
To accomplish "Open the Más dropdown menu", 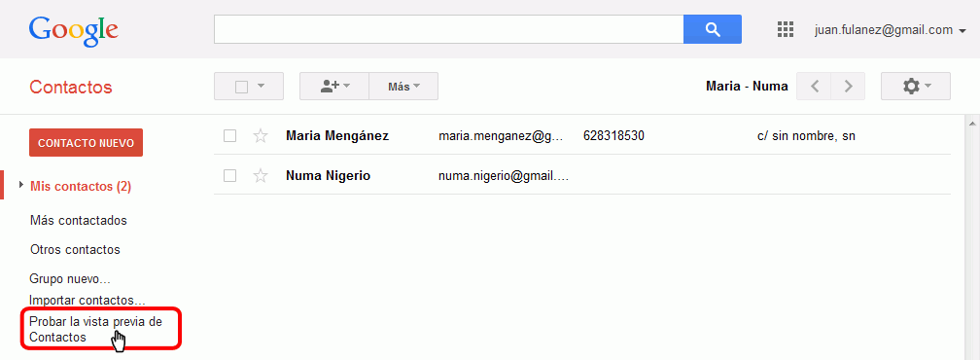I will click(403, 87).
